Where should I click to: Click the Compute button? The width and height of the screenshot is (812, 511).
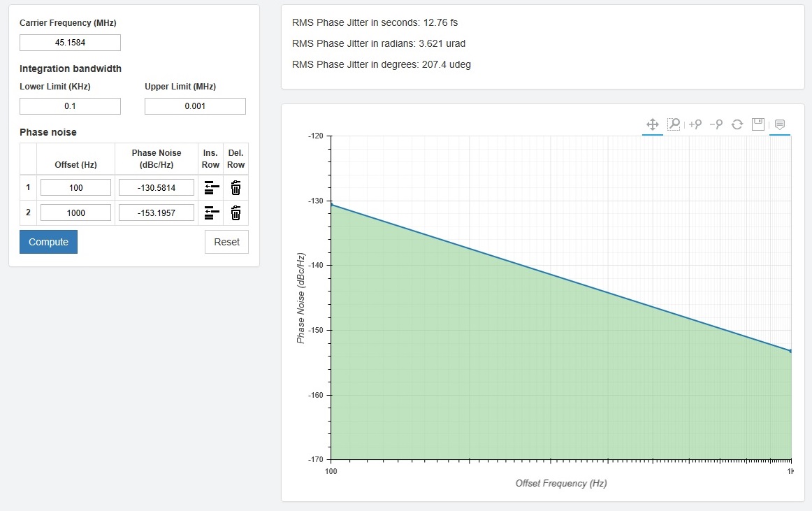tap(48, 242)
